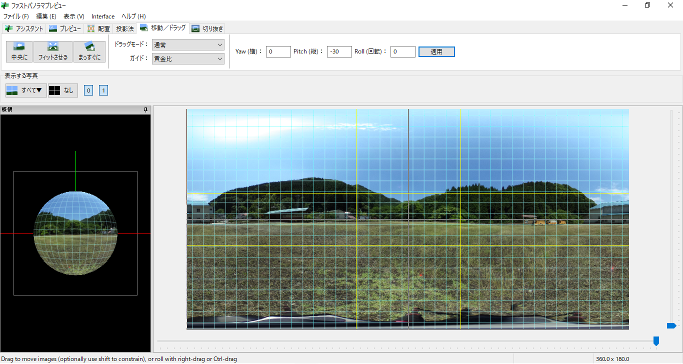The height and width of the screenshot is (364, 683).
Task: Switch to the 投影法 tab
Action: pyautogui.click(x=125, y=29)
